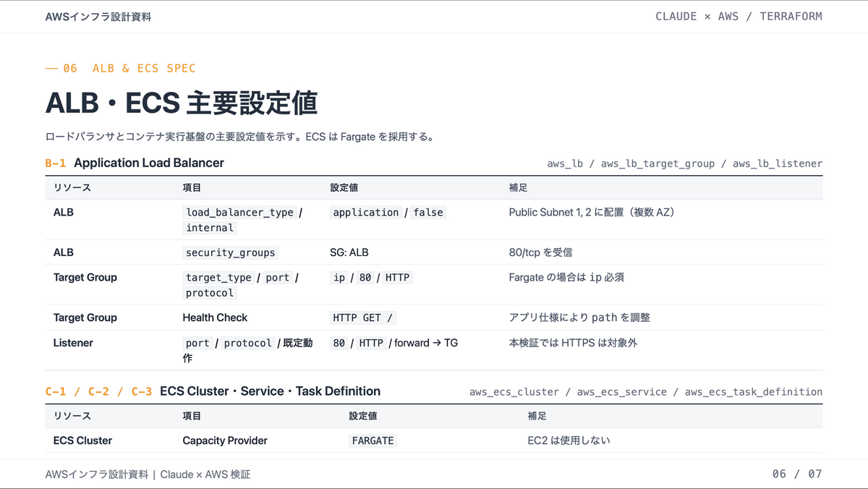Click the "設定値" column header in the ALB table
The width and height of the screenshot is (868, 489).
344,188
